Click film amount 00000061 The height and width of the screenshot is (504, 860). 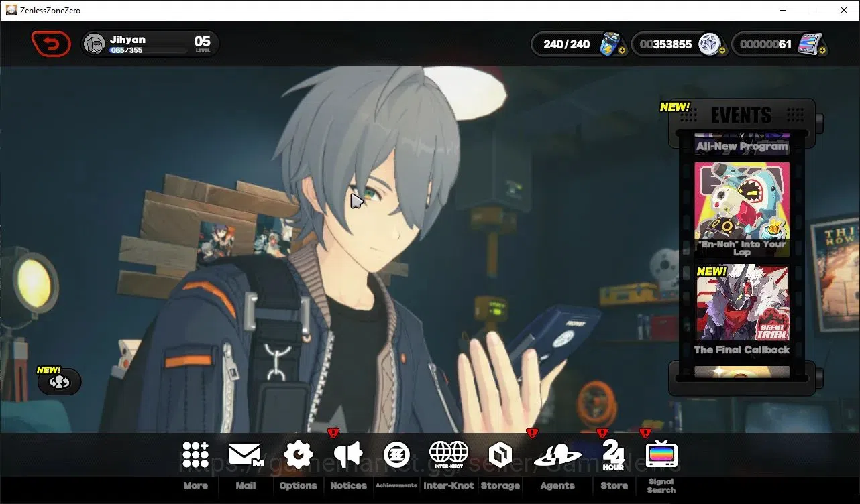tap(766, 44)
